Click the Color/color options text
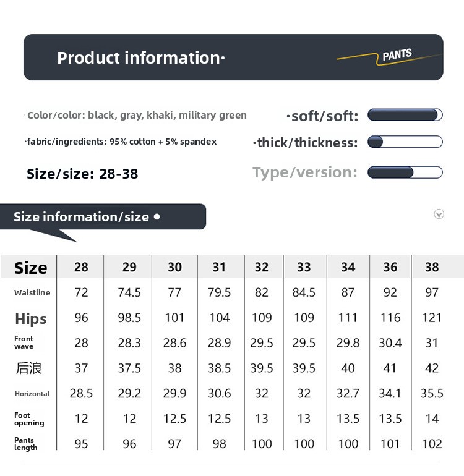Screen dimensions: 464x476 pos(137,116)
